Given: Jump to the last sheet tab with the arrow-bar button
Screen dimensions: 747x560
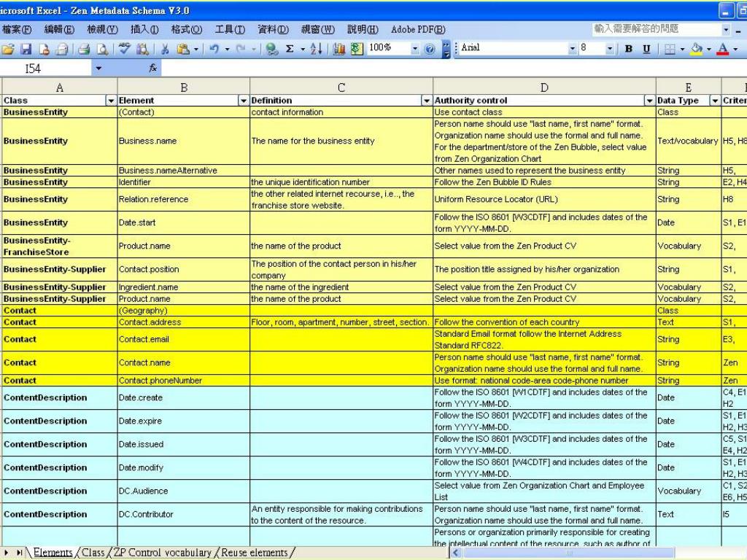Looking at the screenshot, I should [20, 553].
